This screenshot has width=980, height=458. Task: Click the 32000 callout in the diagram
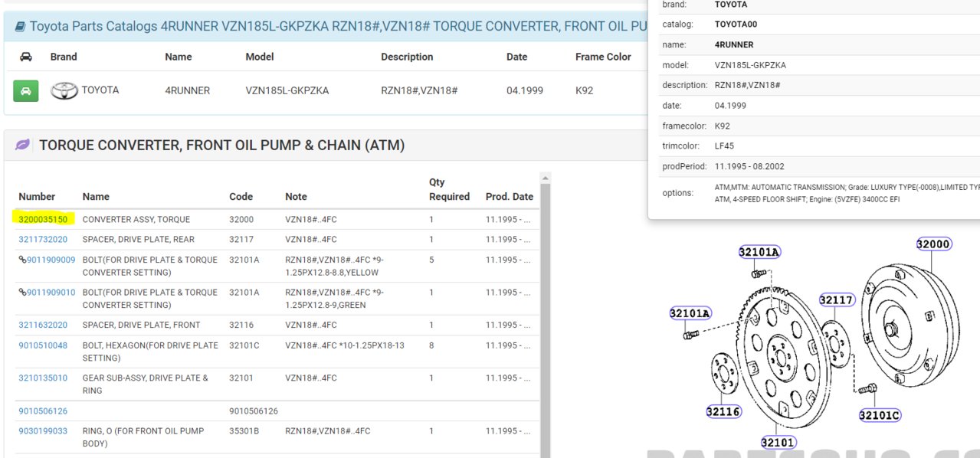(934, 244)
